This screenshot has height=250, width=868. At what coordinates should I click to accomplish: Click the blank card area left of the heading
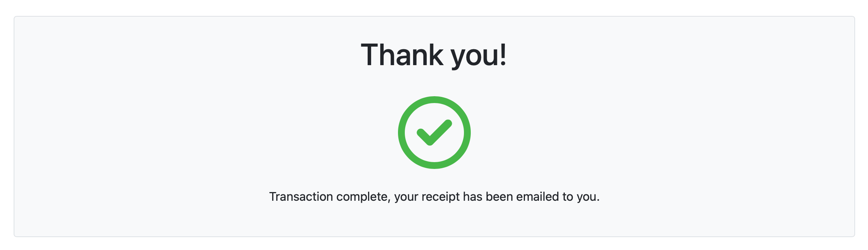190,55
